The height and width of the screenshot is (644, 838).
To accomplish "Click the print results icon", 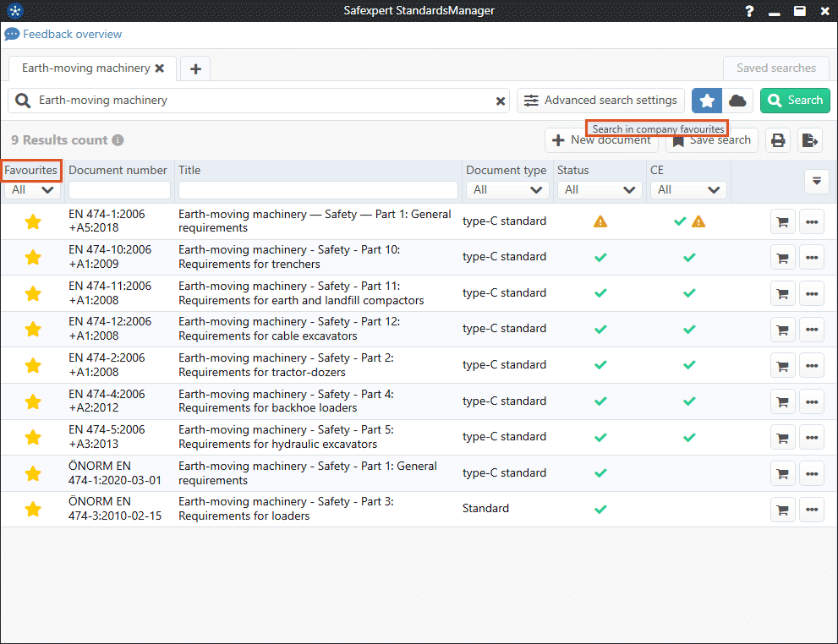I will coord(778,140).
